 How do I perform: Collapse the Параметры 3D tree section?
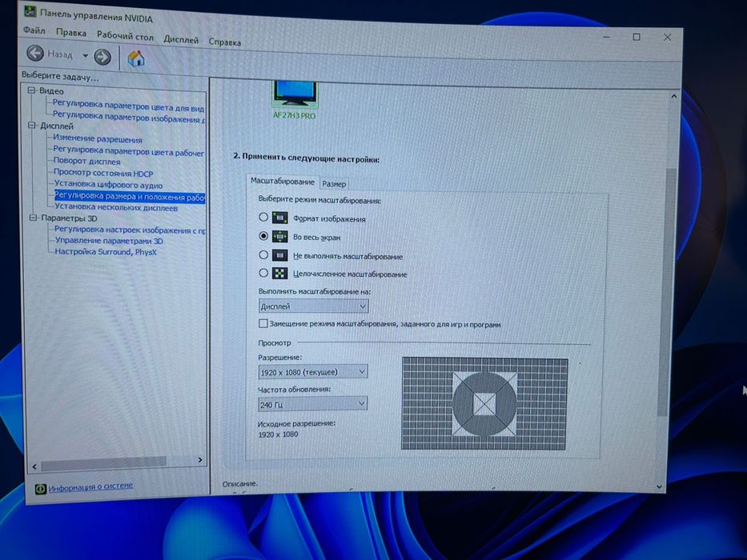(x=33, y=218)
